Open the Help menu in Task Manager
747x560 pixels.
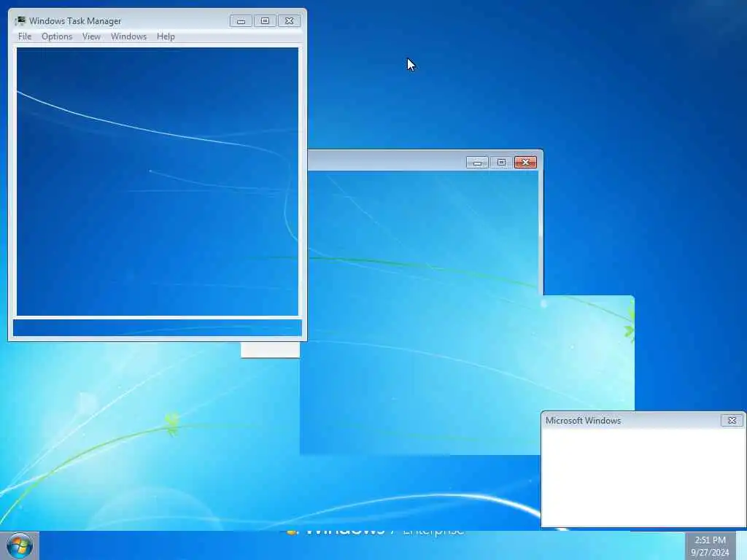pos(166,36)
